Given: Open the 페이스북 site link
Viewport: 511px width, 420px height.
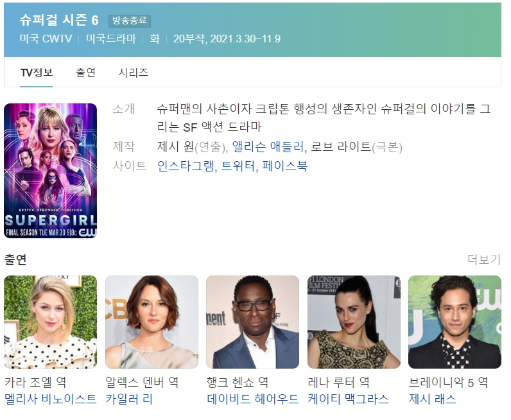Looking at the screenshot, I should click(x=284, y=166).
